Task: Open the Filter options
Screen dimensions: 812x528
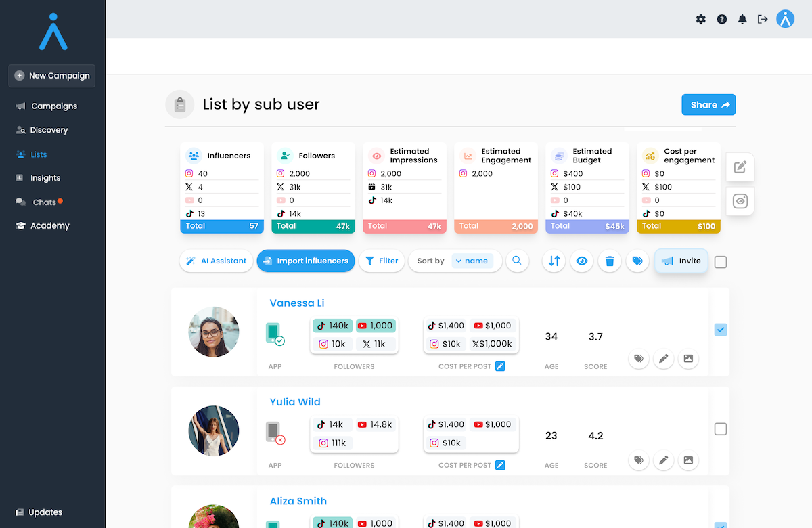Action: [382, 261]
